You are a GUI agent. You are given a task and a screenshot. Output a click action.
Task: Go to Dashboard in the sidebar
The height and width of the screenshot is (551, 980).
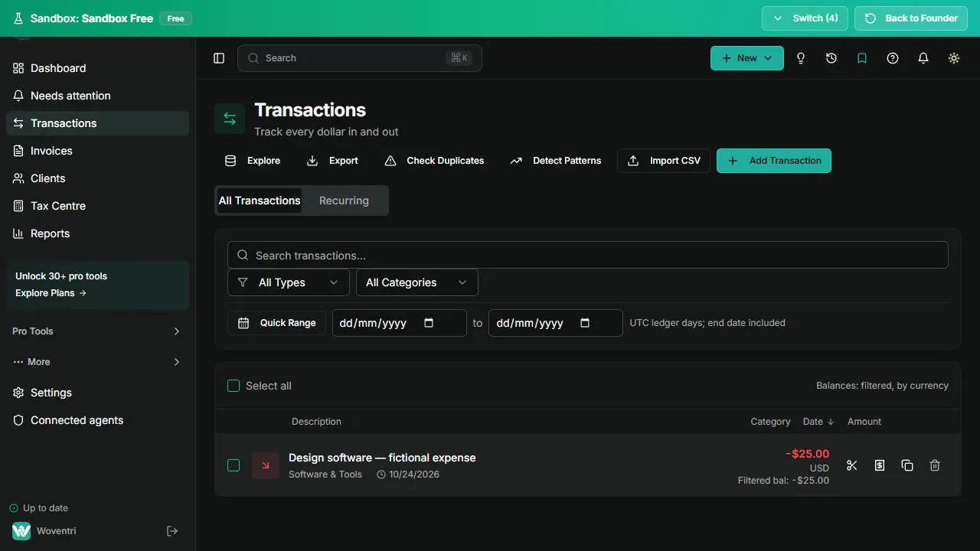coord(97,68)
